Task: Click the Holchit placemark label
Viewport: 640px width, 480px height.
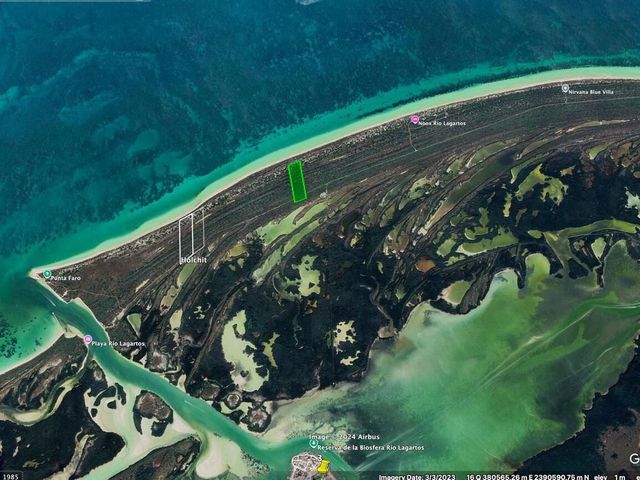Action: click(x=194, y=260)
